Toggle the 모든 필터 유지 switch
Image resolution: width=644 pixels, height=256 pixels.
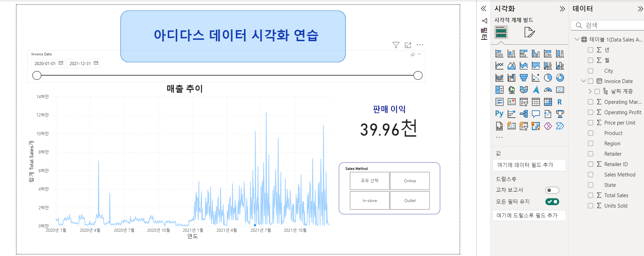tap(552, 202)
